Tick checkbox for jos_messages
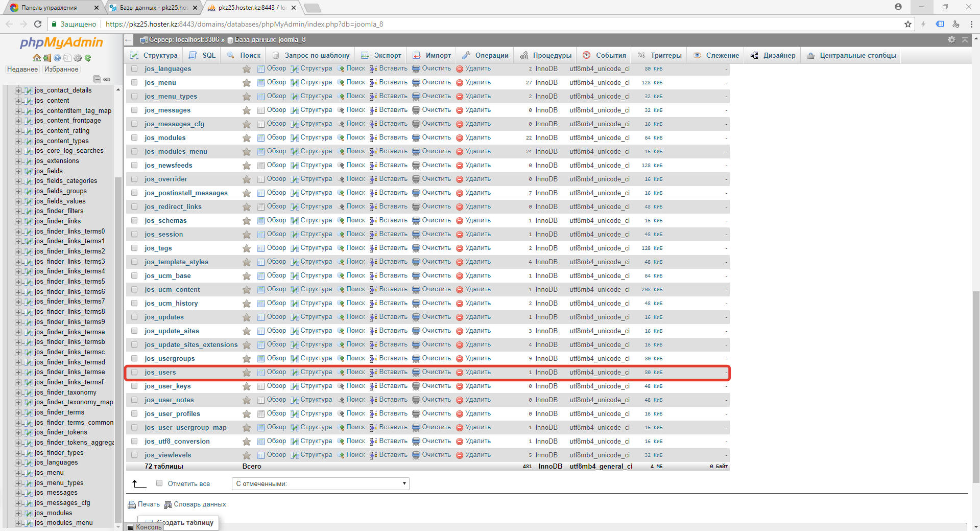Screen dimensions: 980x531 tap(134, 110)
